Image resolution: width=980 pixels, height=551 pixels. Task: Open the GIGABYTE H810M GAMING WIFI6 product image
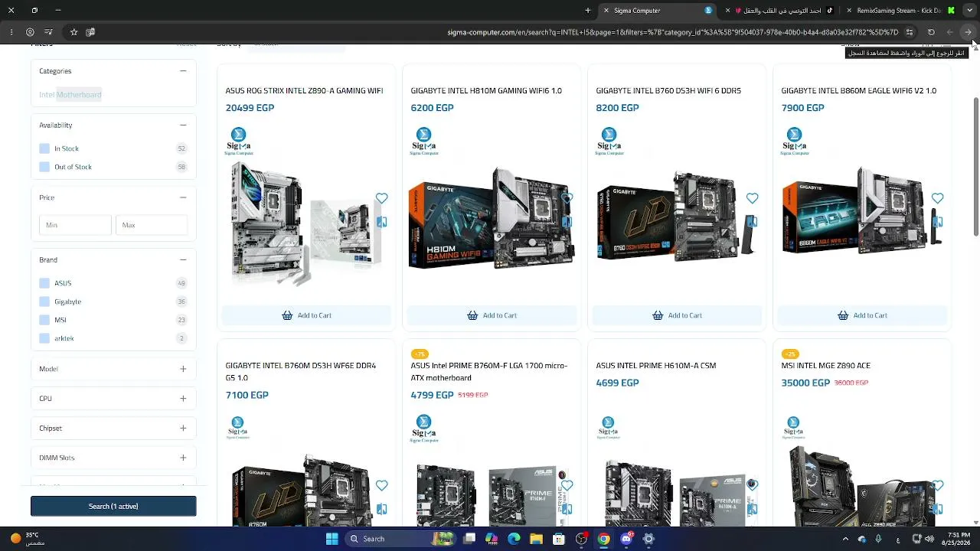pos(492,219)
